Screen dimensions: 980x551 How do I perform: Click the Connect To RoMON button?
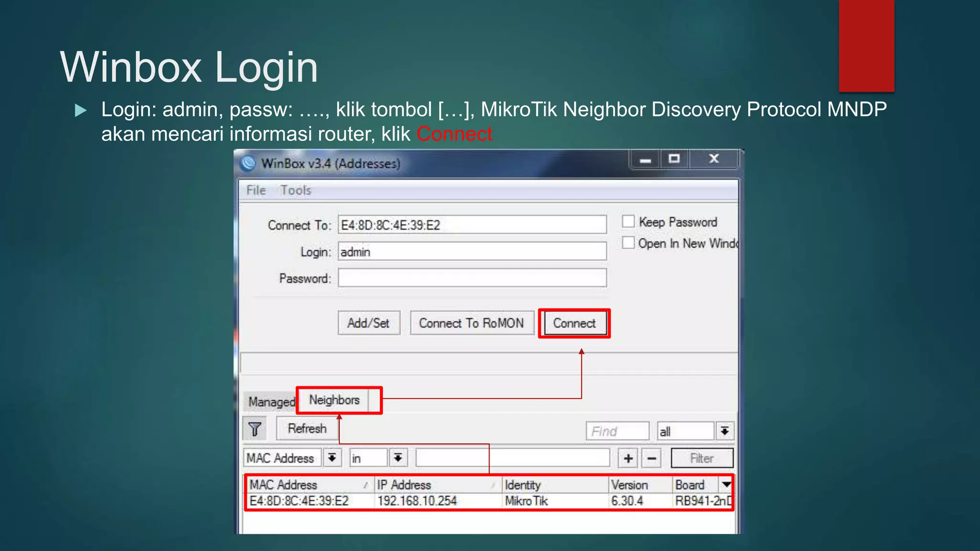pos(471,323)
